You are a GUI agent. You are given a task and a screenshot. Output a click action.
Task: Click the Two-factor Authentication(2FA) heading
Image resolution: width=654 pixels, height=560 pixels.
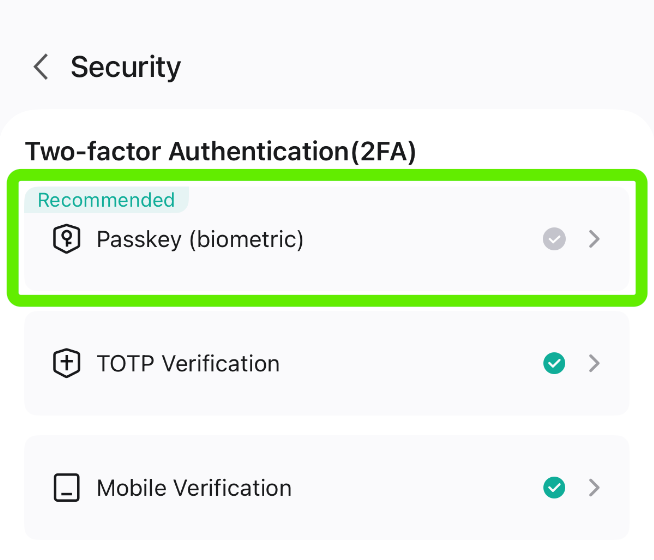(220, 151)
